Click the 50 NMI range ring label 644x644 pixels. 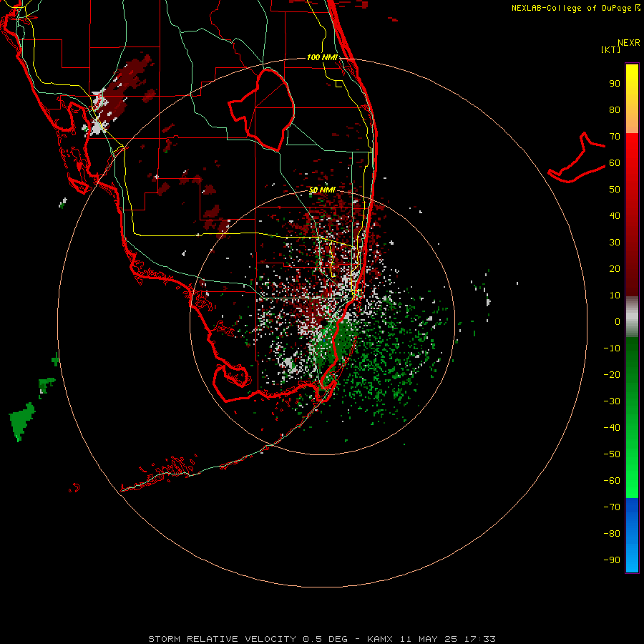322,190
